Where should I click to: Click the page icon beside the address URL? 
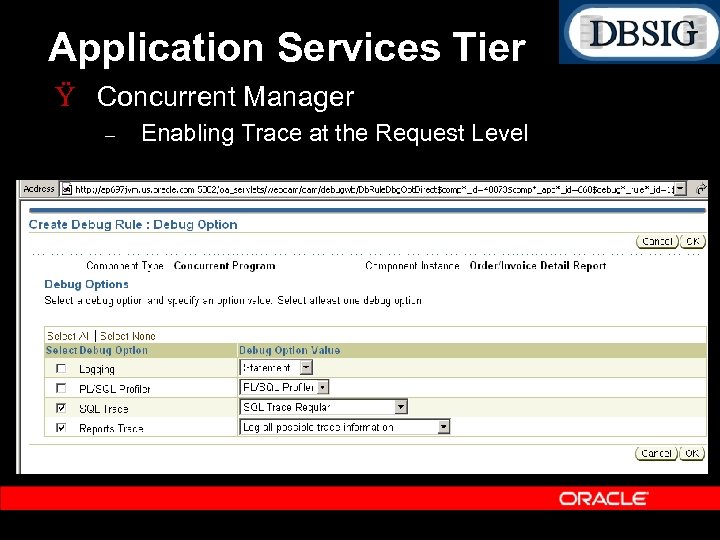point(67,189)
